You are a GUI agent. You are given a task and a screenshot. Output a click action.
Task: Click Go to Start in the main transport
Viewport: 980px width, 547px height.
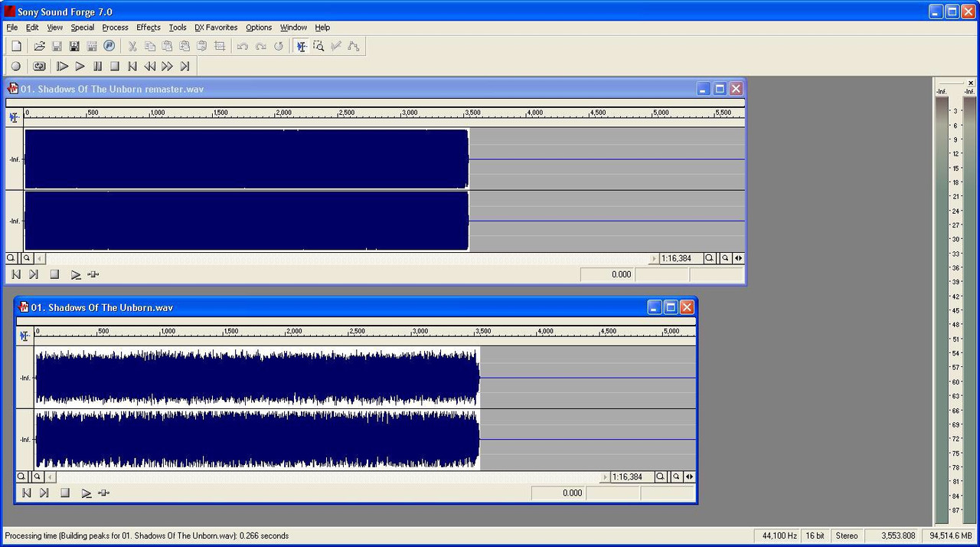(132, 67)
